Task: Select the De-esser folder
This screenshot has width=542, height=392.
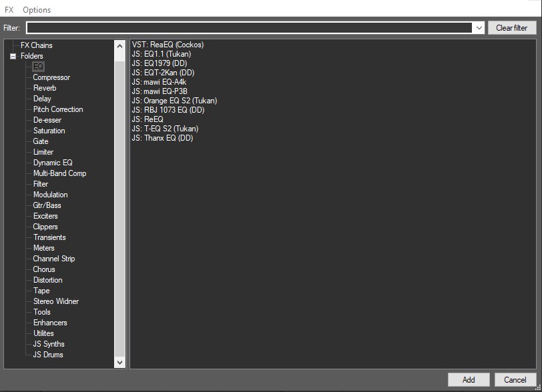Action: 47,120
